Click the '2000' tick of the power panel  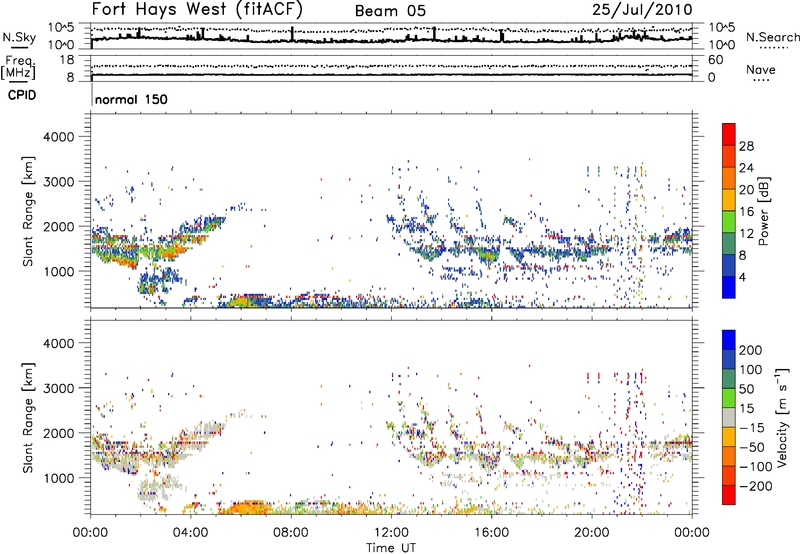click(x=58, y=226)
